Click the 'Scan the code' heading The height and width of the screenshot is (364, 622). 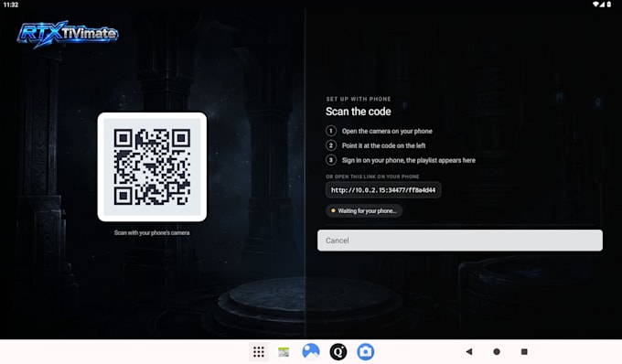(x=359, y=112)
